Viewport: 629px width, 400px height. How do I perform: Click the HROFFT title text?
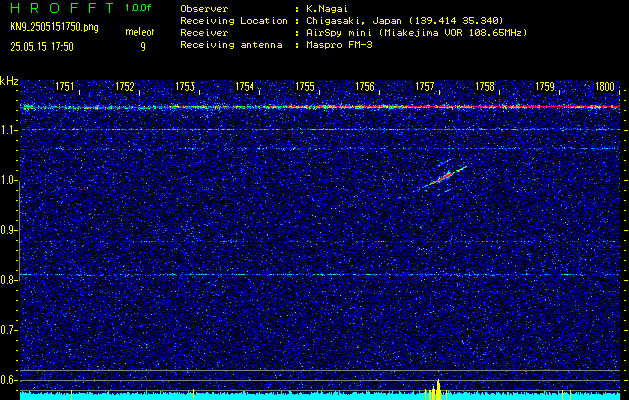[62, 8]
